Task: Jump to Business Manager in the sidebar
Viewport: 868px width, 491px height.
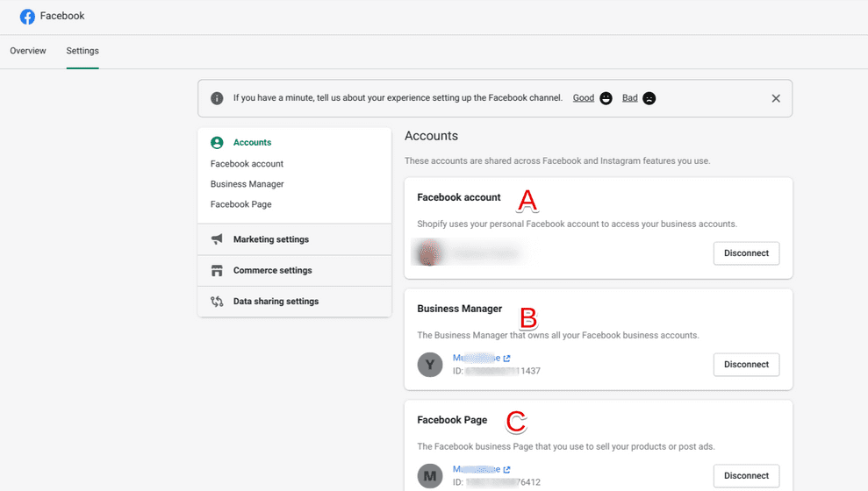Action: click(x=247, y=184)
